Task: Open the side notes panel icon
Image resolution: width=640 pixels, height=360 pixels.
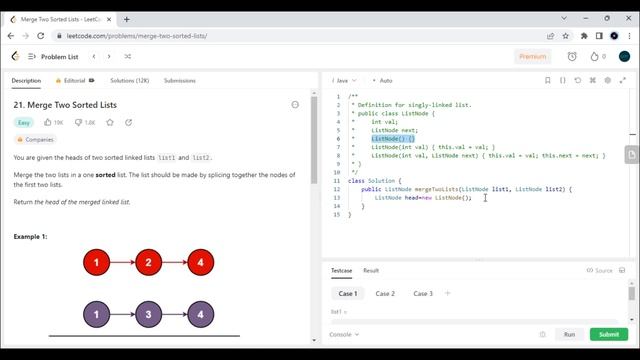Action: pyautogui.click(x=631, y=155)
